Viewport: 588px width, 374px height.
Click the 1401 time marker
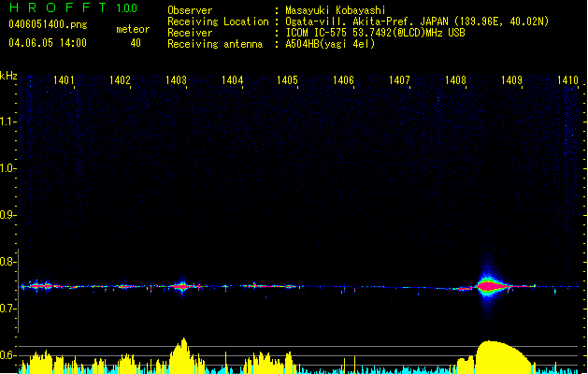[x=64, y=80]
